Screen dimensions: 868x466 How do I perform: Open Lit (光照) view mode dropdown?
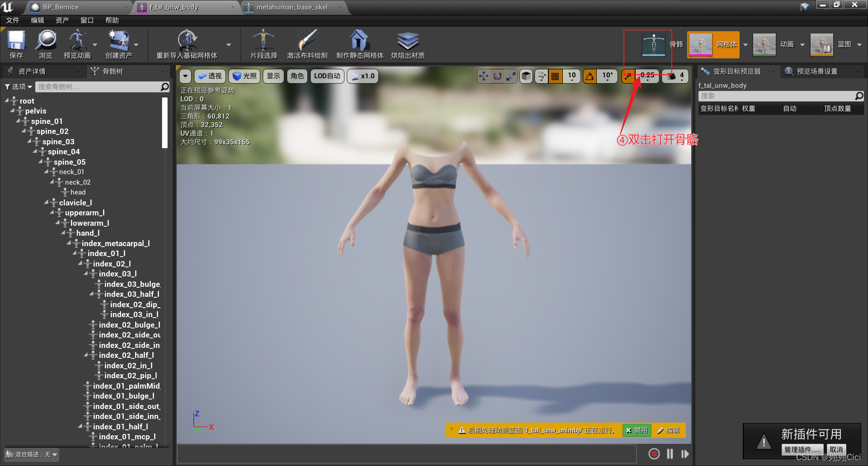pos(245,76)
